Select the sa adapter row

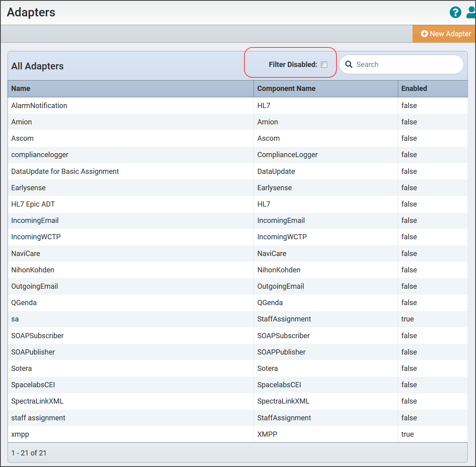coord(15,319)
